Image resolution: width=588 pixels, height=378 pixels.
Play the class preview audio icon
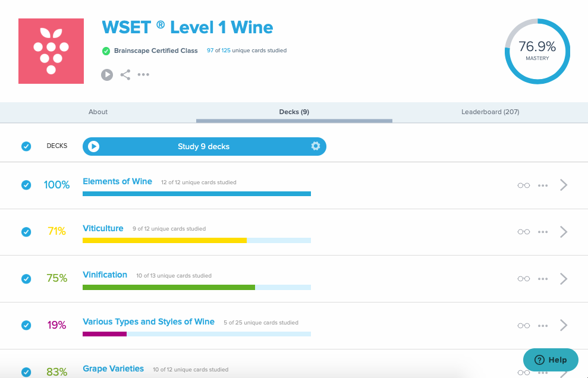[106, 74]
